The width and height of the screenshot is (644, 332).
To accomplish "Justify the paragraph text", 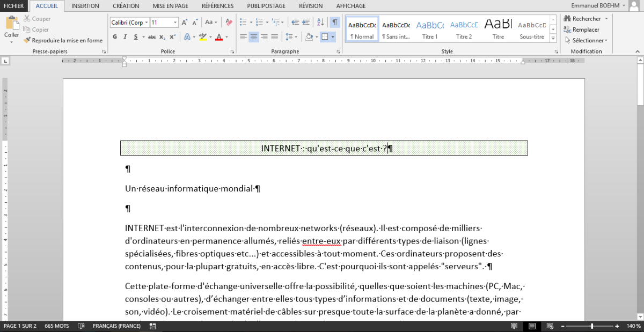I will pos(275,37).
